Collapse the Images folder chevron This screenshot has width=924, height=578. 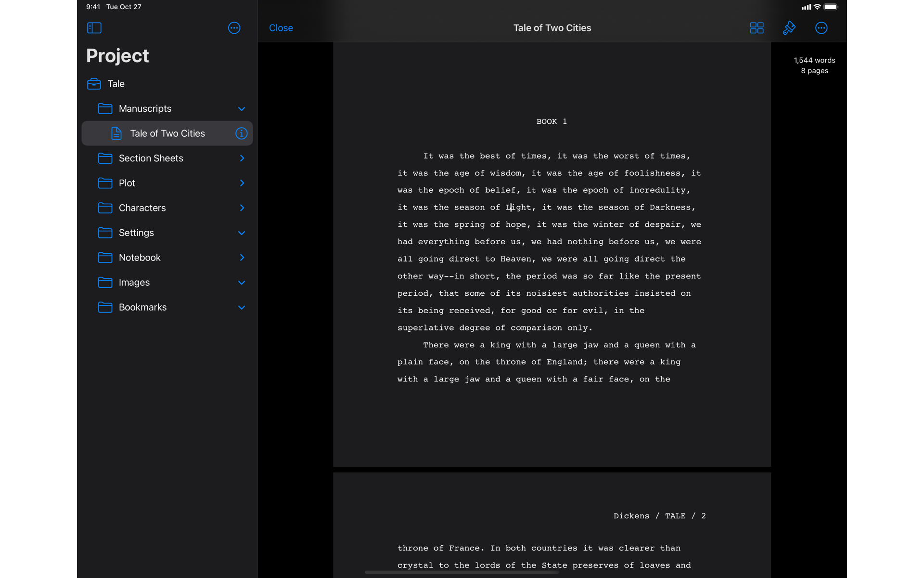coord(242,283)
